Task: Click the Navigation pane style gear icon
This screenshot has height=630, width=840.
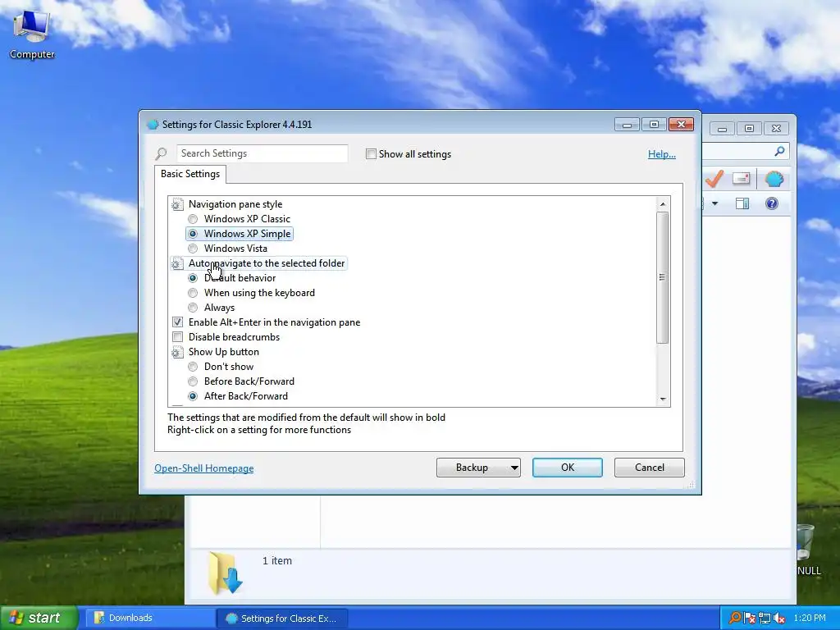Action: (x=177, y=204)
